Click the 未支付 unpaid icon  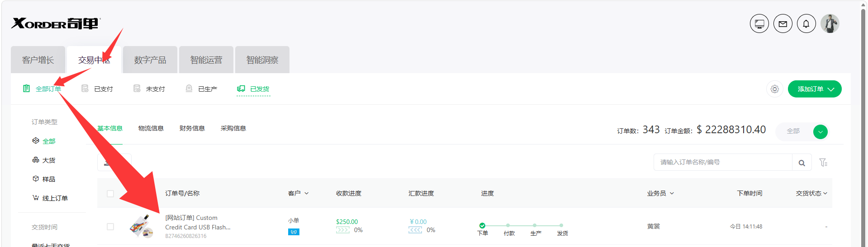click(137, 89)
